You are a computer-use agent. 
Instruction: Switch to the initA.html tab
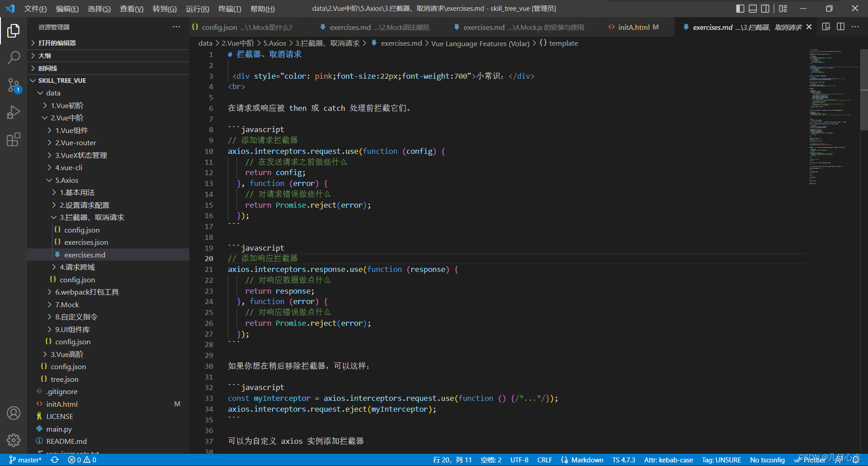point(638,27)
